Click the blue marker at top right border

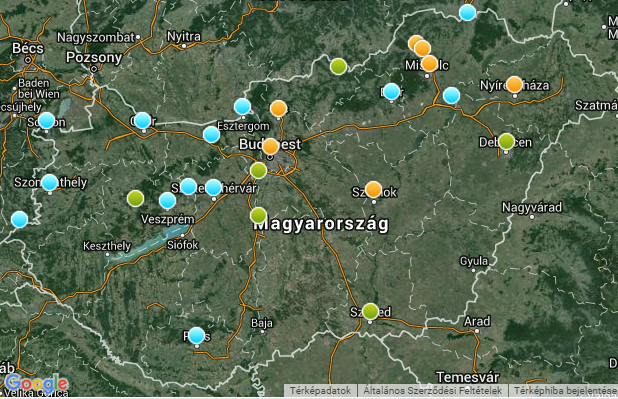467,12
